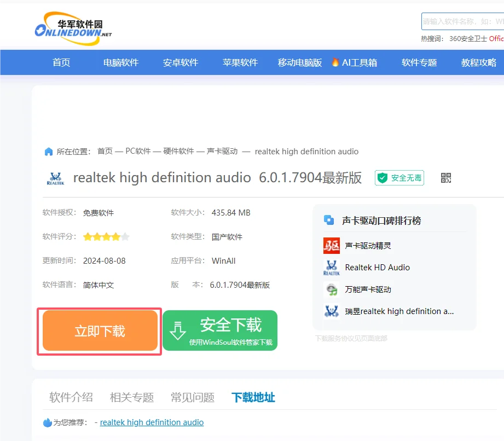Image resolution: width=504 pixels, height=441 pixels.
Task: Click the page title realtek high definition audio
Action: click(x=162, y=178)
